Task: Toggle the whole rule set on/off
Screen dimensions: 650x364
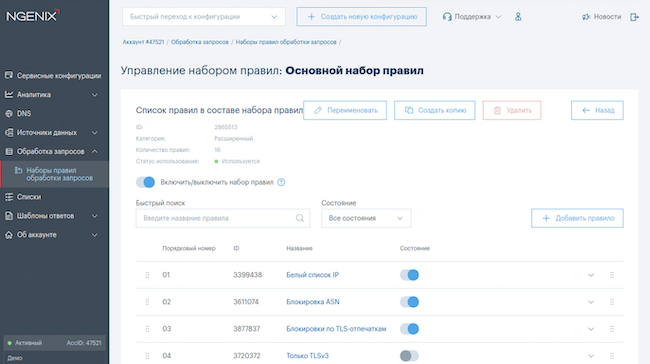Action: pyautogui.click(x=145, y=182)
